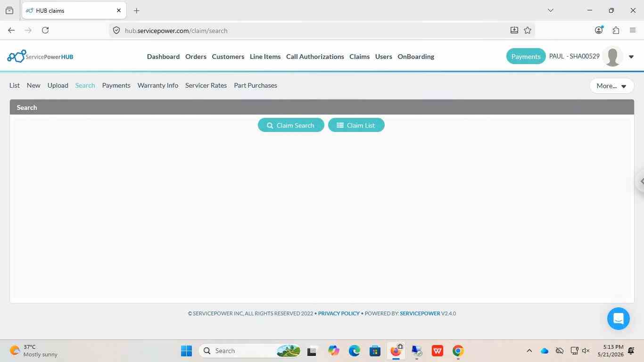The width and height of the screenshot is (644, 362).
Task: Click the user profile avatar
Action: point(612,57)
